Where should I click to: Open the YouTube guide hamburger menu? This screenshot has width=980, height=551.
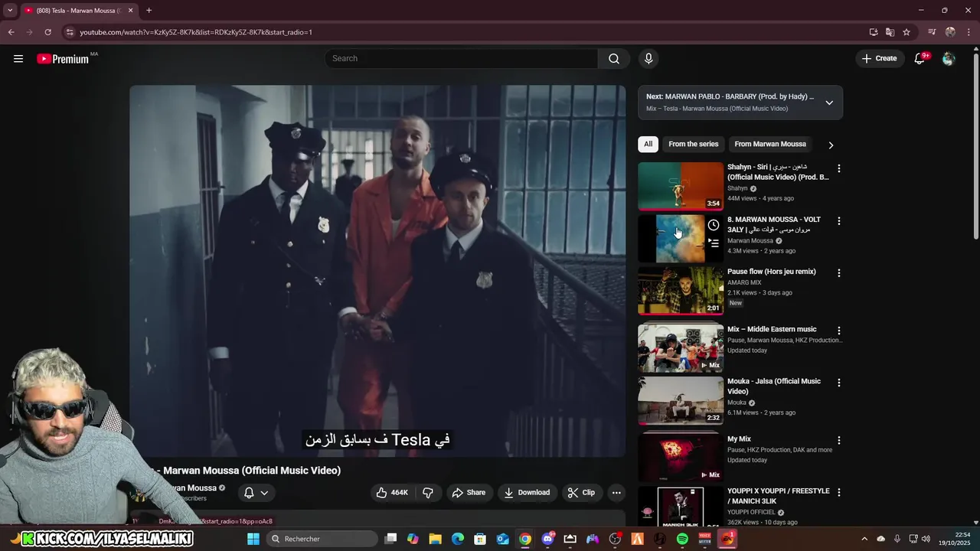pos(18,58)
